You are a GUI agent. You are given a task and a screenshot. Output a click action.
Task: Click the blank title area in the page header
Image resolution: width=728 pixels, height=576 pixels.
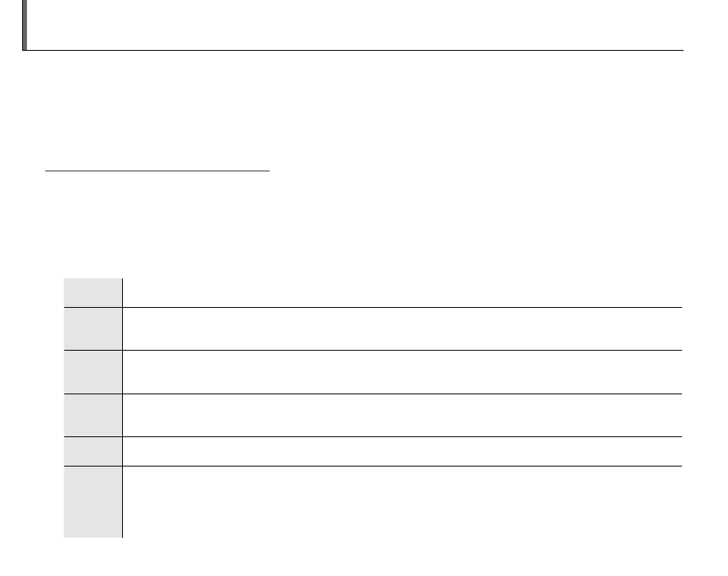point(355,24)
